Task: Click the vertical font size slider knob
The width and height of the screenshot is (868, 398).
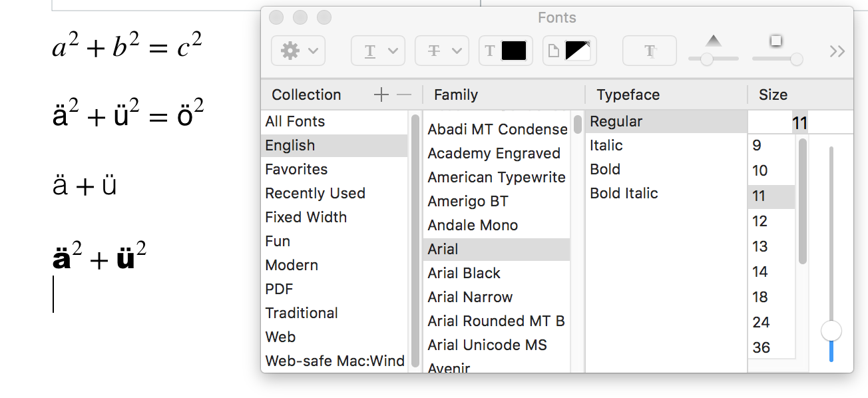Action: 831,331
